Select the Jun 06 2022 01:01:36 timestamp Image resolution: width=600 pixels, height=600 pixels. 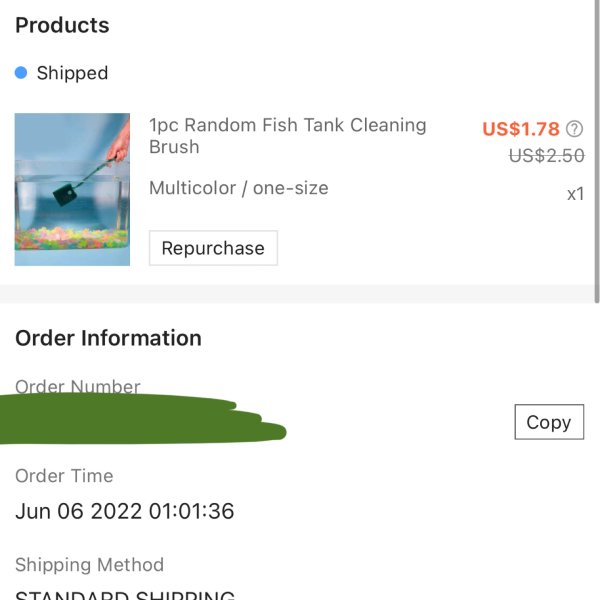[x=125, y=511]
